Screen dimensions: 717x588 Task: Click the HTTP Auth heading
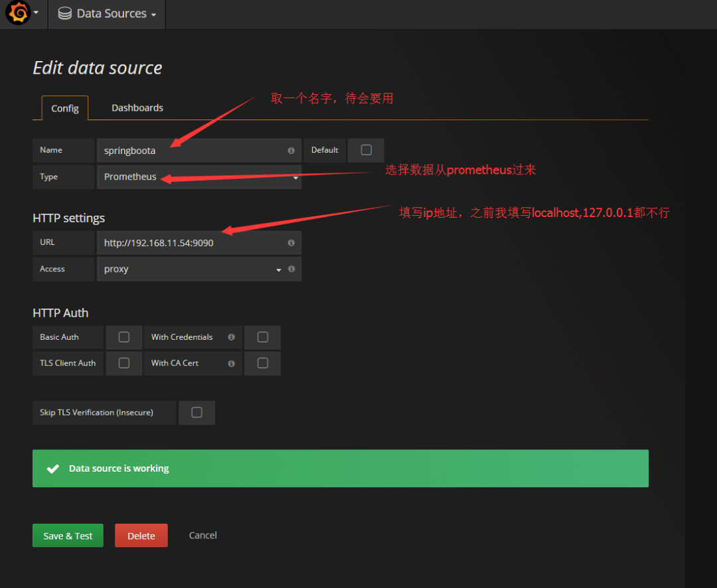(x=60, y=313)
